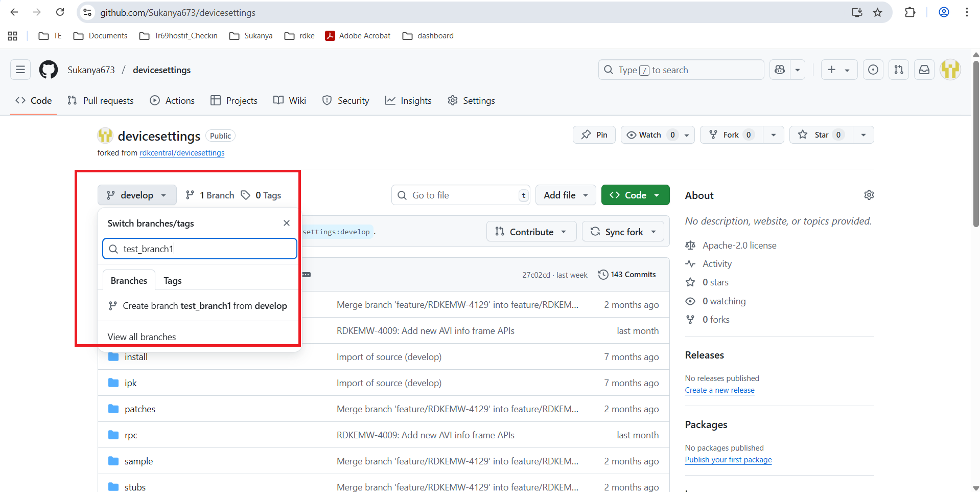Expand the Sync fork dropdown

point(623,232)
